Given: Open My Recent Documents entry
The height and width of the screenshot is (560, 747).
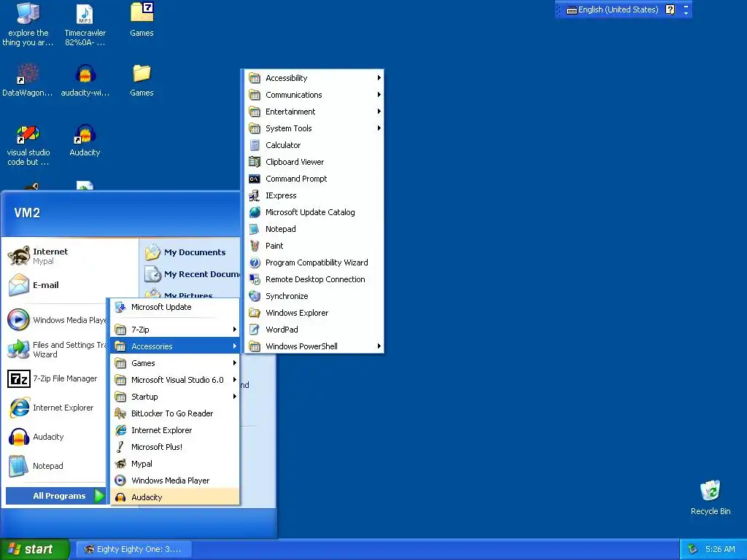Looking at the screenshot, I should (190, 274).
